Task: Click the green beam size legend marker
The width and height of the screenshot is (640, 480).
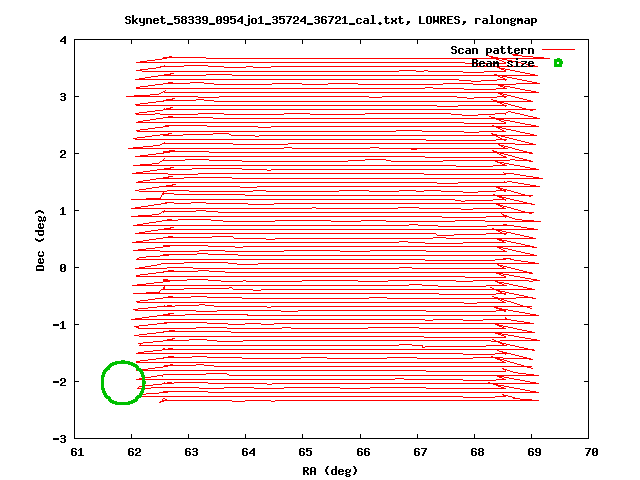Action: click(x=558, y=63)
